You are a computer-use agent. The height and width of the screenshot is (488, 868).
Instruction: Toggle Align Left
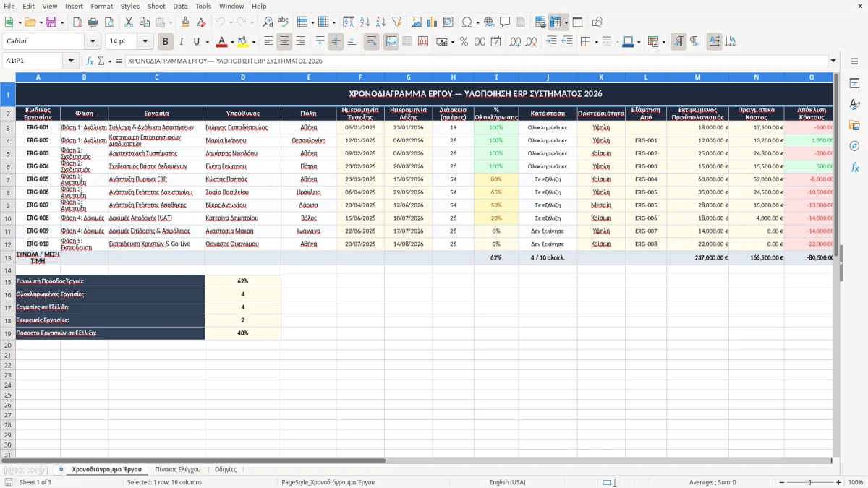[268, 42]
